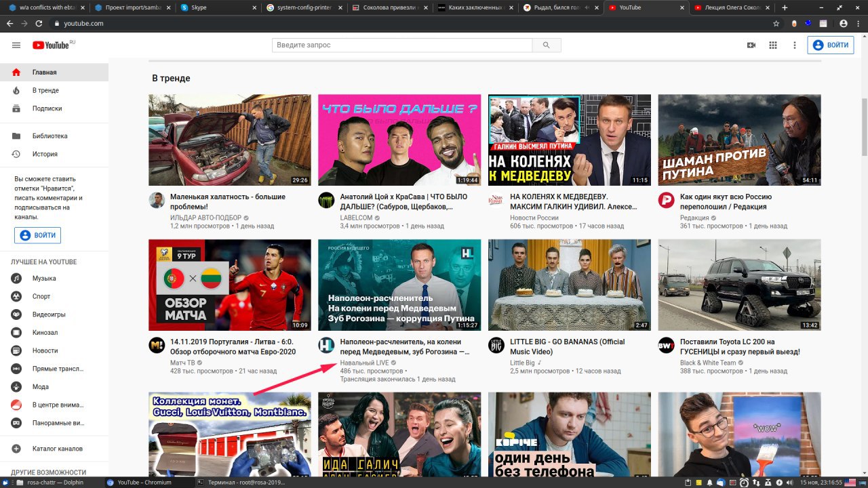
Task: Open the Новости category
Action: [54, 350]
